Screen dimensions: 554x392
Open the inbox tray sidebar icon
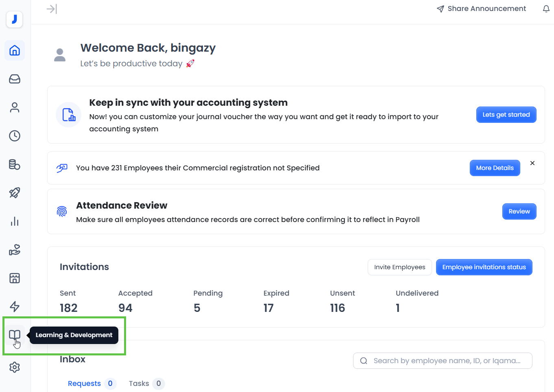coord(15,79)
